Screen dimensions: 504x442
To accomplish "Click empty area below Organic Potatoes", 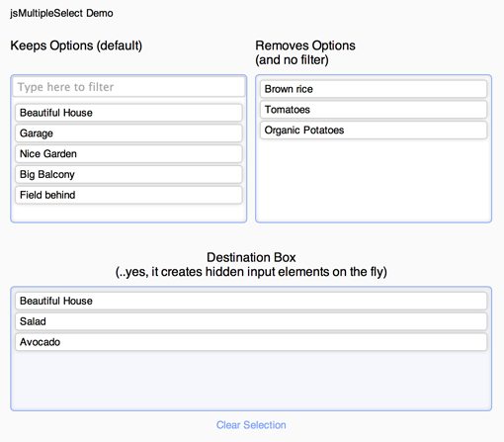I will (374, 181).
